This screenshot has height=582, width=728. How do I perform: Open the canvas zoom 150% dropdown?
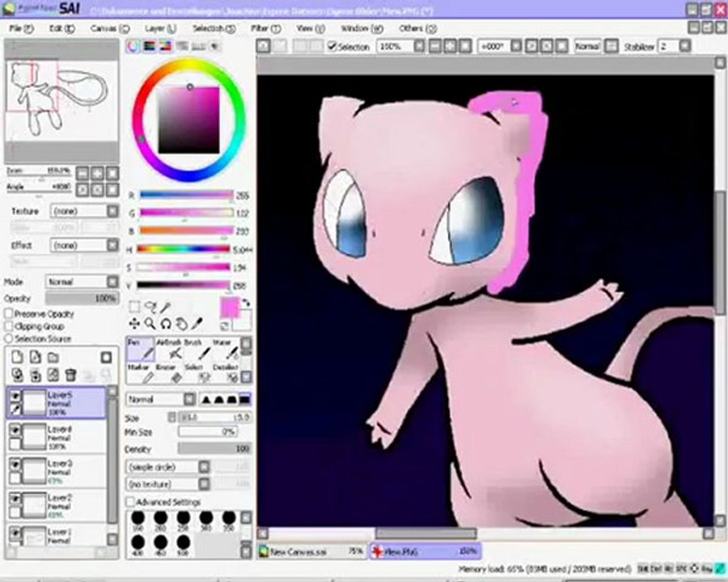(419, 46)
